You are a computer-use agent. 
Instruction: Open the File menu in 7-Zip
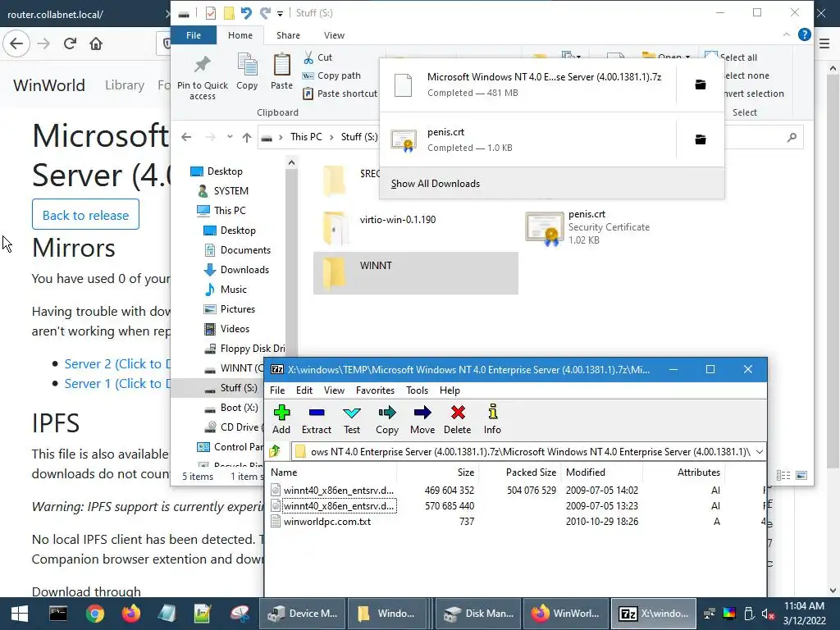(x=277, y=390)
